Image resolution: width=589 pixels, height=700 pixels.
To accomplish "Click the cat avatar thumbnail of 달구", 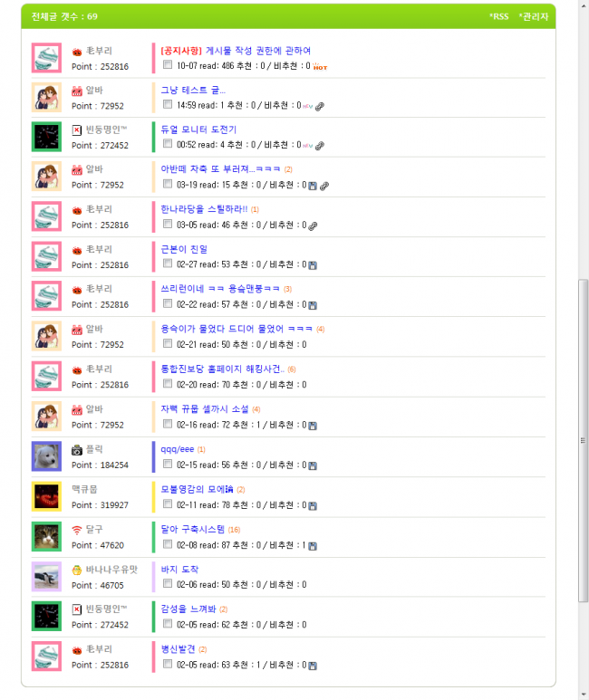I will click(46, 537).
